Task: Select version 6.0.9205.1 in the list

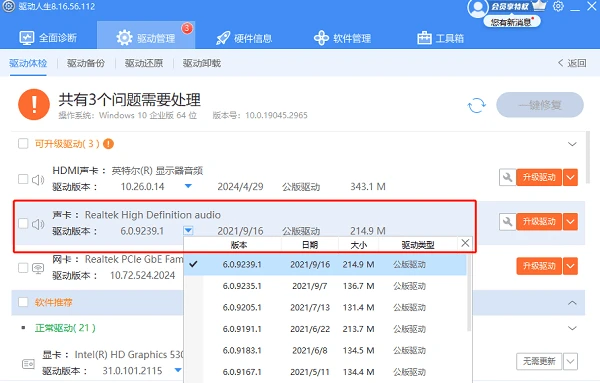Action: click(x=325, y=307)
